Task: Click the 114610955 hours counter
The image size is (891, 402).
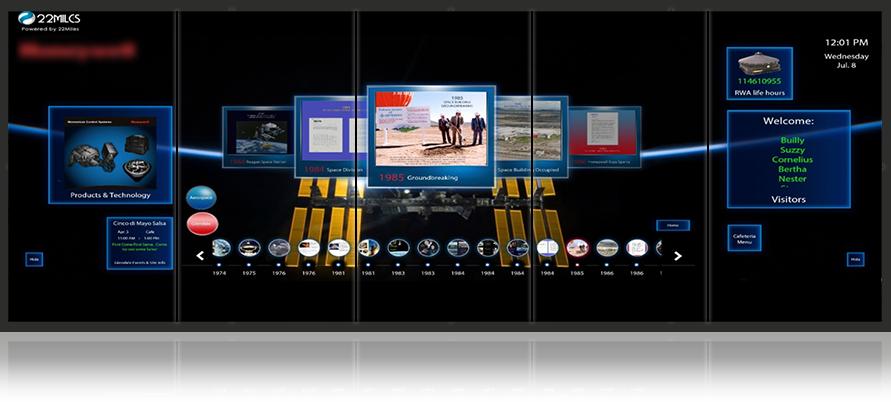Action: click(759, 81)
